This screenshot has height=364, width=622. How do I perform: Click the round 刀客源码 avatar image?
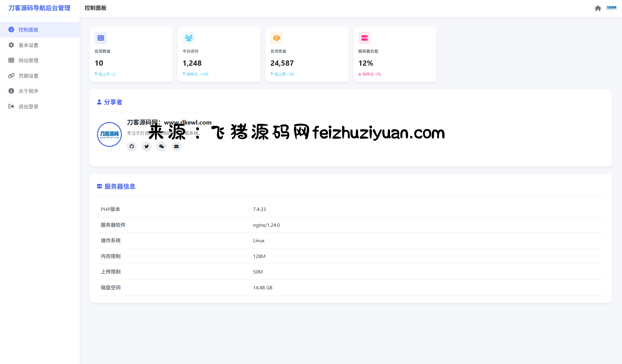109,134
